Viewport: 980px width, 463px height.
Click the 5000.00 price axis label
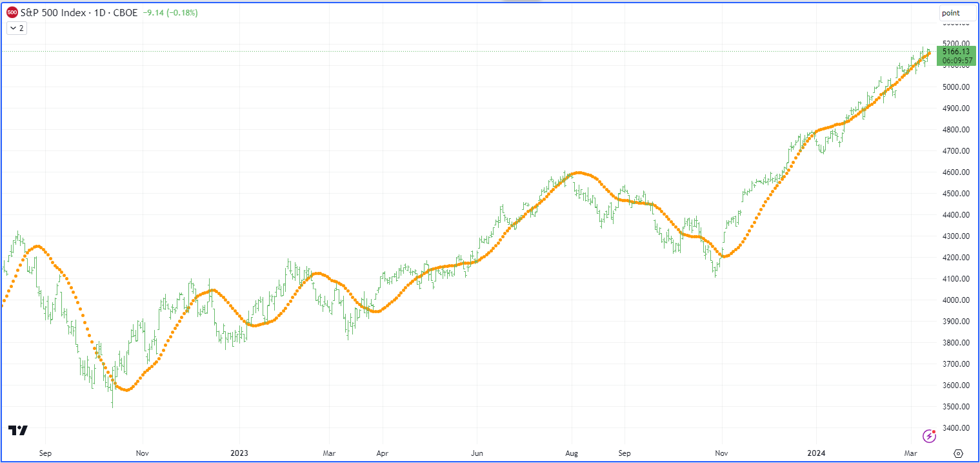pyautogui.click(x=957, y=87)
